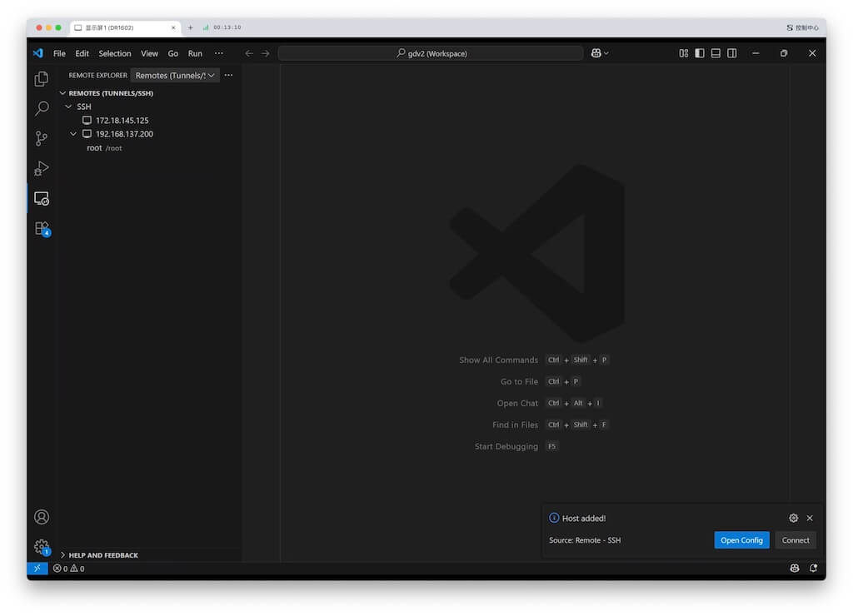
Task: Open the Remotes (Tunnels/SSH) dropdown
Action: tap(175, 75)
